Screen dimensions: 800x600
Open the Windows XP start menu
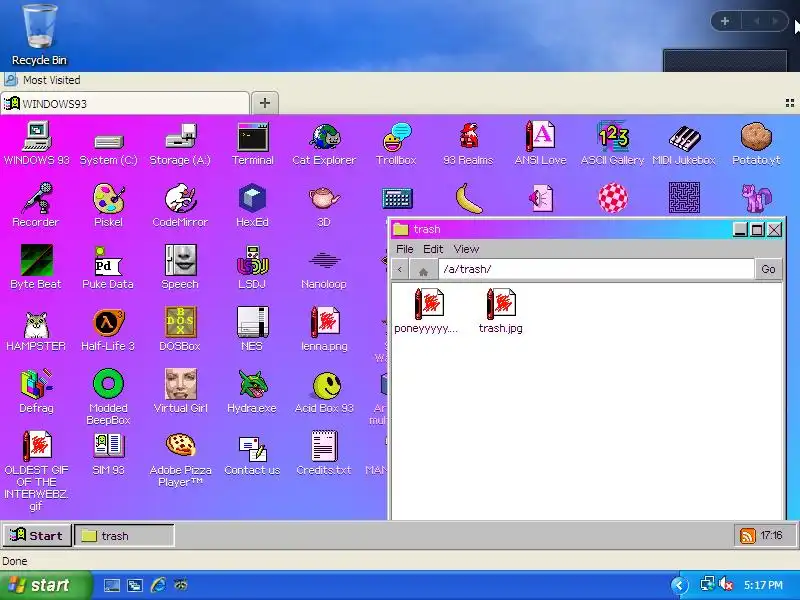click(x=46, y=585)
